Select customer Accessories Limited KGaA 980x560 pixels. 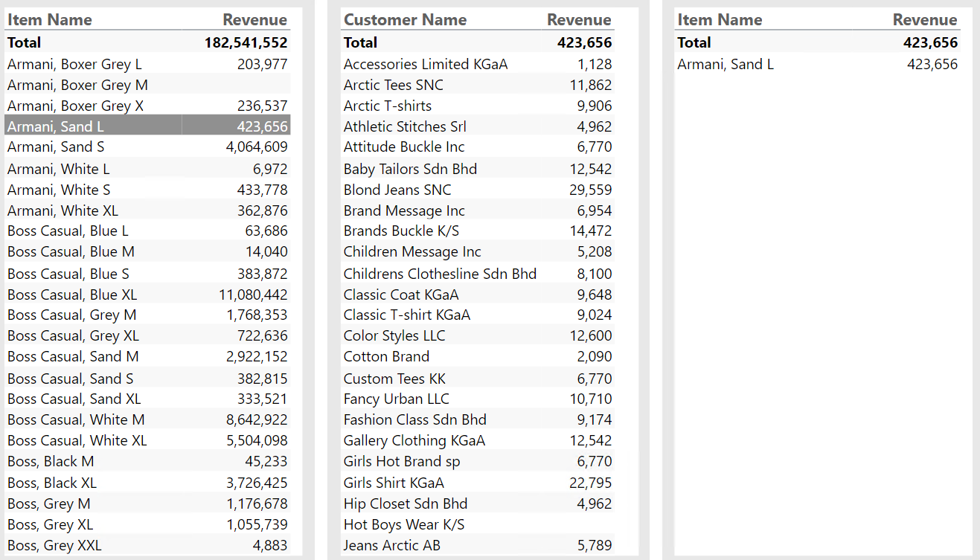(x=426, y=64)
